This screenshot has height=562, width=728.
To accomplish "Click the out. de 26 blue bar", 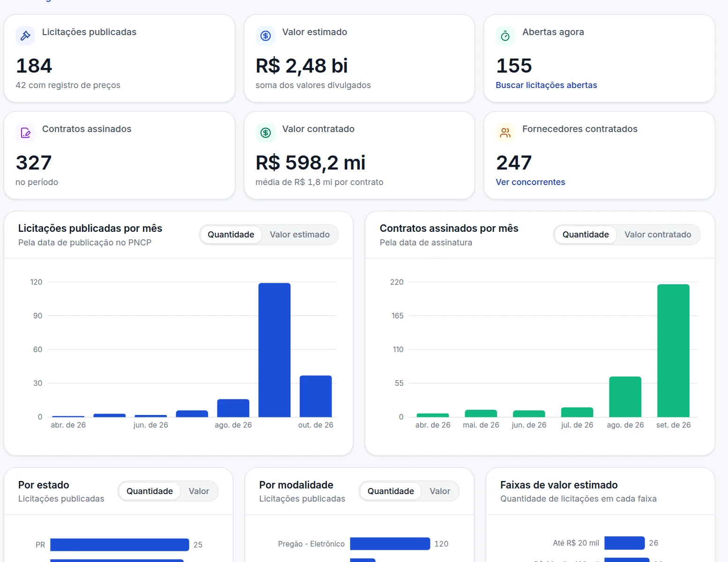I will point(316,396).
